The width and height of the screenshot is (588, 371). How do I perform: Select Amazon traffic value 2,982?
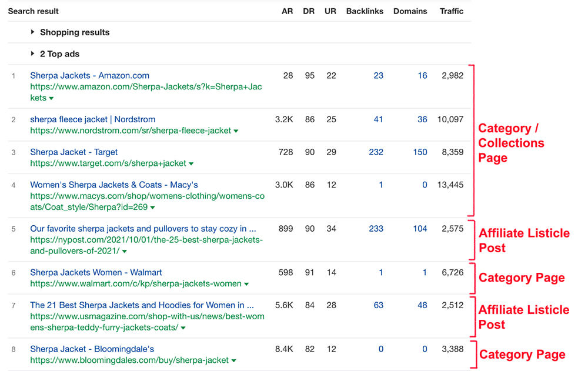click(453, 75)
